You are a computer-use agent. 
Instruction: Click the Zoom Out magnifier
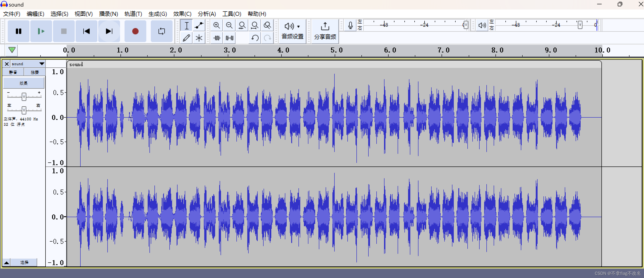point(229,26)
